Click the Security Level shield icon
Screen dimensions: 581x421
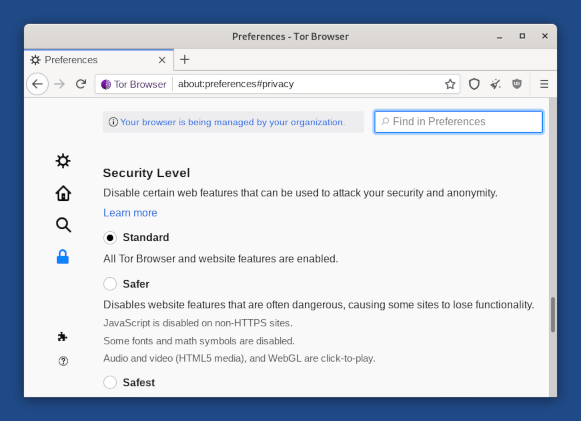click(474, 84)
